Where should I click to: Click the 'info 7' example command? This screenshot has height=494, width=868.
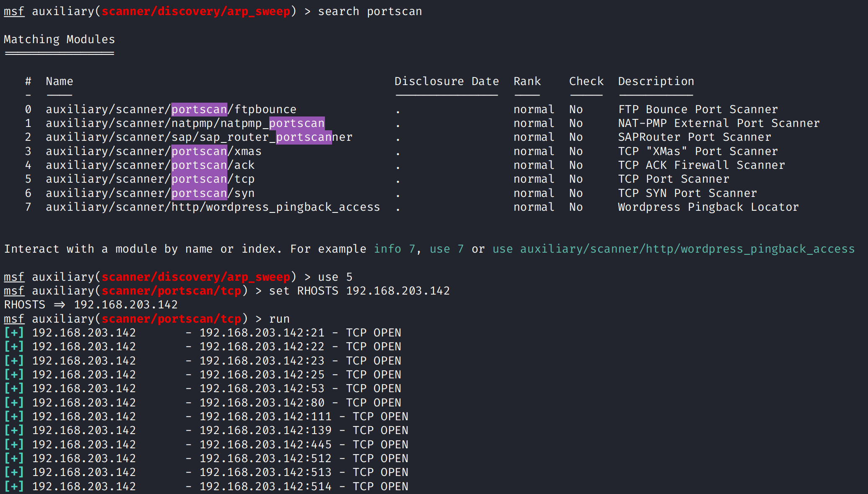394,249
